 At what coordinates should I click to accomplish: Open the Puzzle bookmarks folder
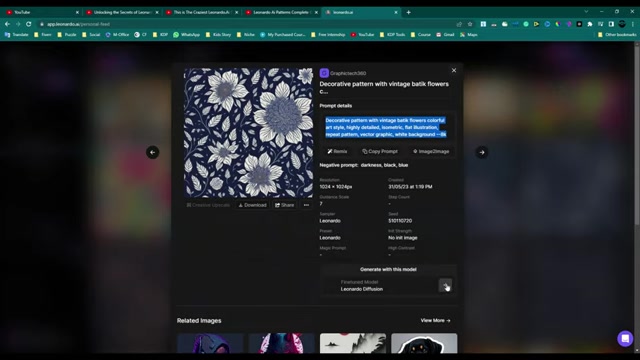67,35
